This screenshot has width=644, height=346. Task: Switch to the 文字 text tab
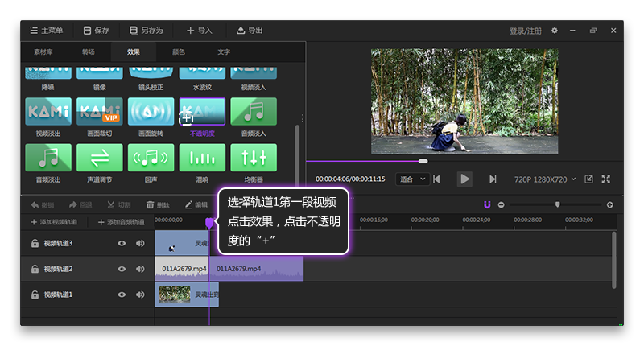tap(224, 52)
